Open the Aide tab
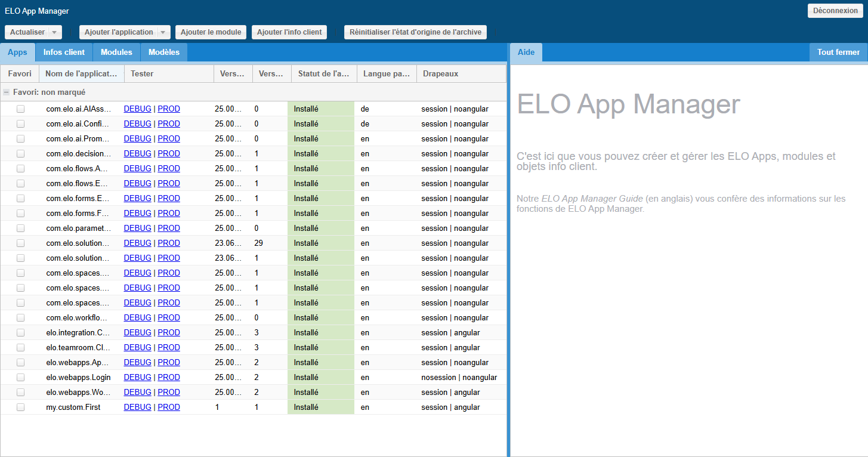This screenshot has width=868, height=457. [526, 53]
